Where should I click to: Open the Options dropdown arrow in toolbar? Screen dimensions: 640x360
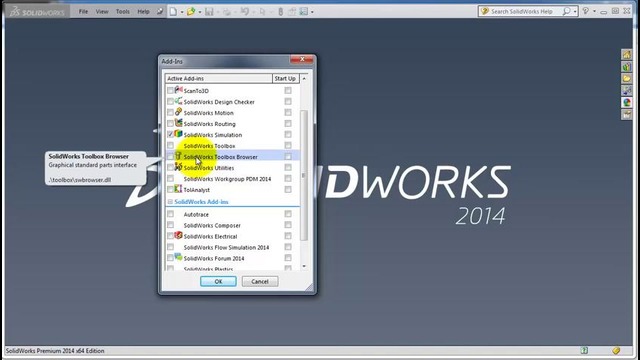tap(312, 12)
